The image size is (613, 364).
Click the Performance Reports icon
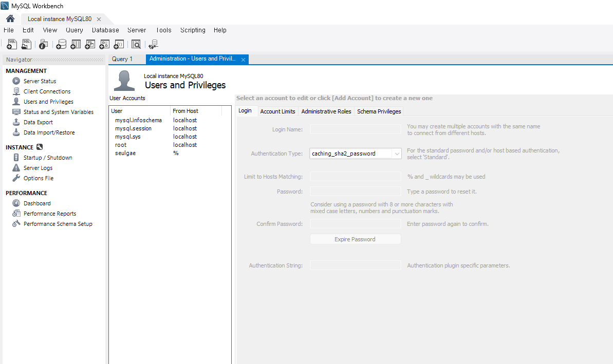16,213
